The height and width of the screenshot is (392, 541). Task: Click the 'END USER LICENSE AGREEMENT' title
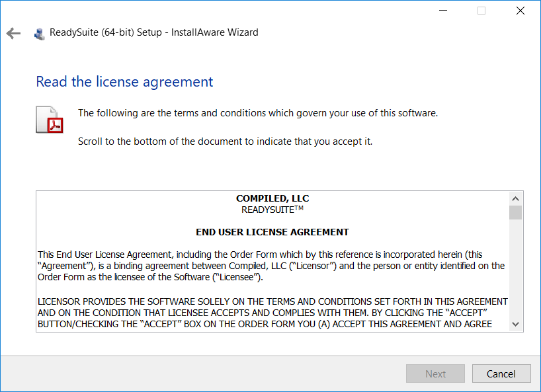pyautogui.click(x=272, y=232)
